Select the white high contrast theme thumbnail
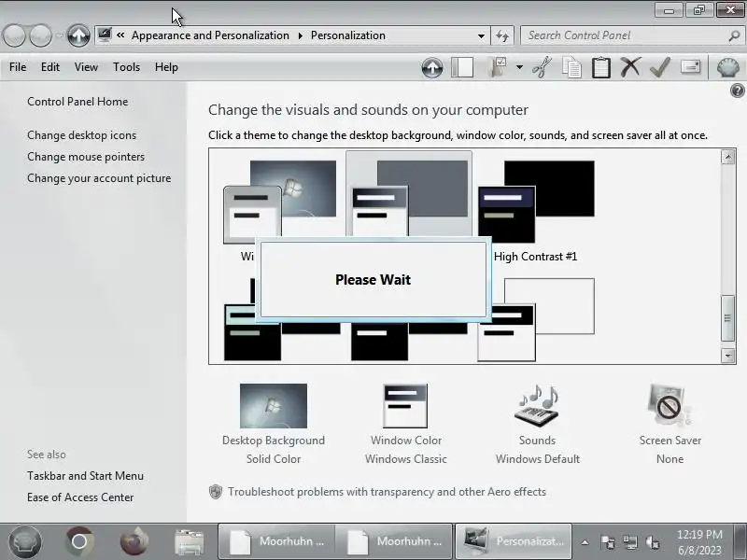The width and height of the screenshot is (747, 560). pyautogui.click(x=536, y=319)
